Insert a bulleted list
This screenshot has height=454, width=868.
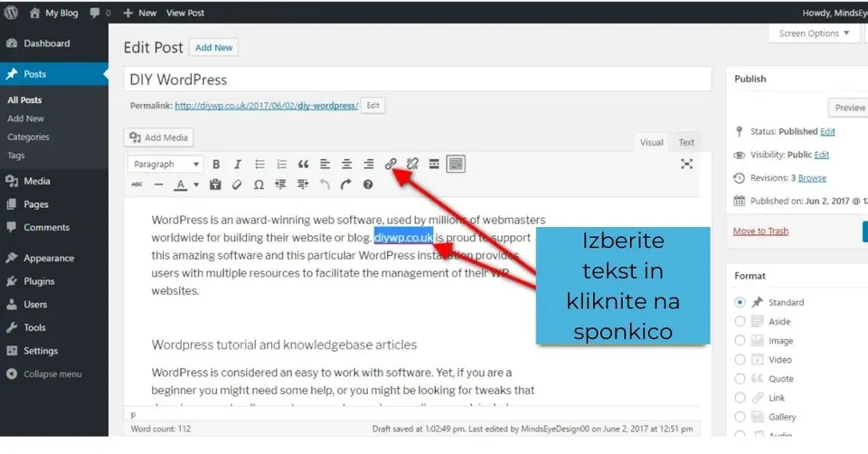coord(259,164)
